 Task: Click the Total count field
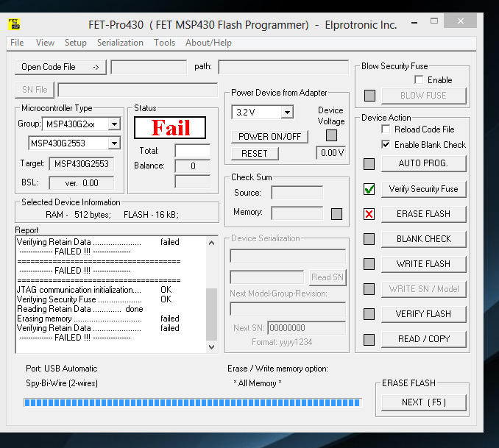click(193, 151)
